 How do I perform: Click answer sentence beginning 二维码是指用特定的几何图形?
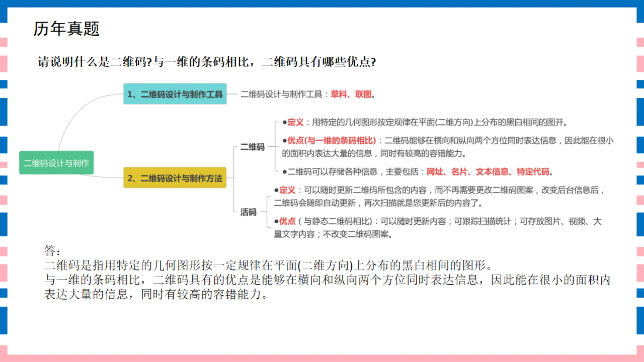coord(268,265)
